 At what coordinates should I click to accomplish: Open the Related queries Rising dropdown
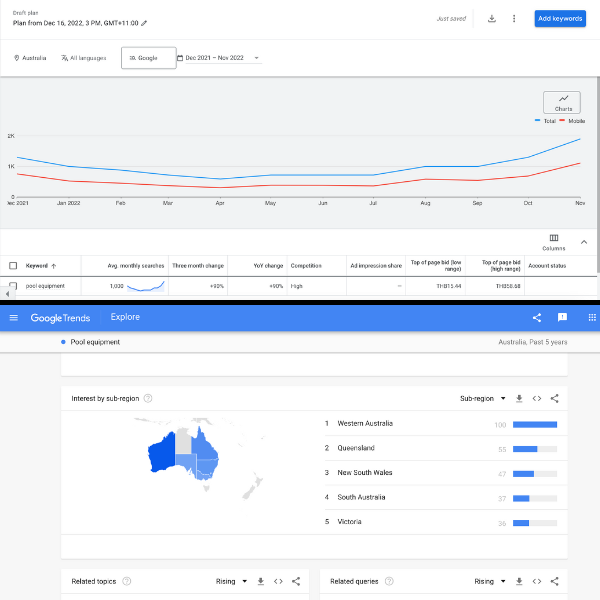(490, 581)
